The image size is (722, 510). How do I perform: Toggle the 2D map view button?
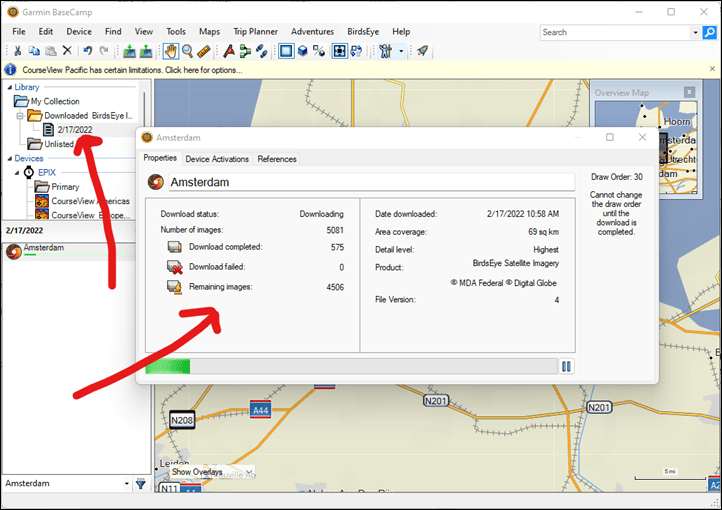(286, 51)
